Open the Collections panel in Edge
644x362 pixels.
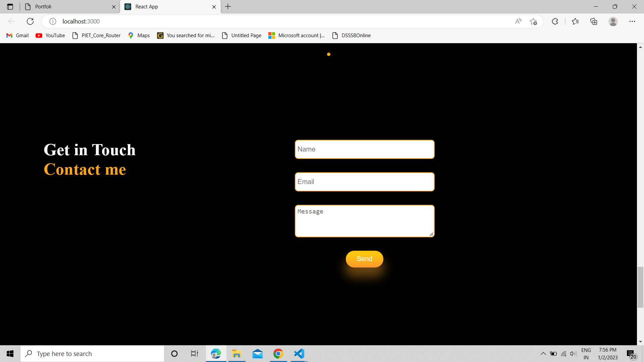pyautogui.click(x=594, y=21)
